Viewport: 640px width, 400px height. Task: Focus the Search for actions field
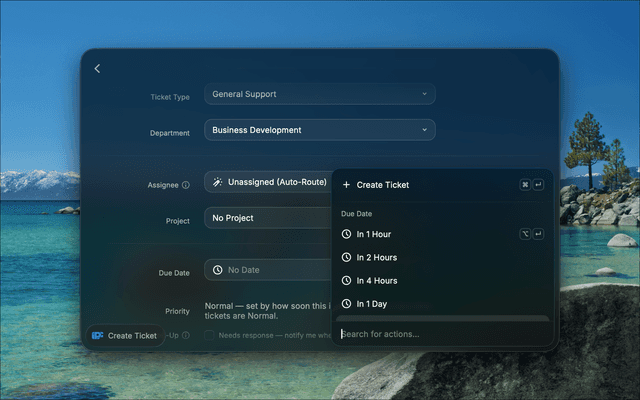(442, 334)
